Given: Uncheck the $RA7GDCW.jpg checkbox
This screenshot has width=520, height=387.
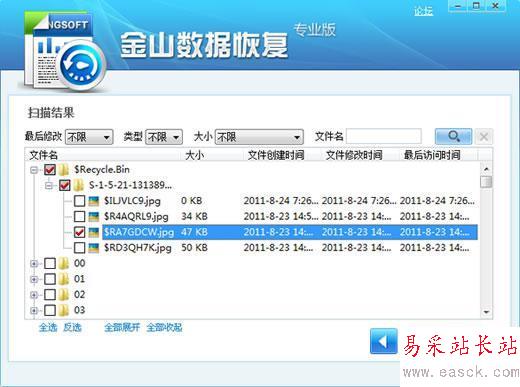Looking at the screenshot, I should point(79,232).
